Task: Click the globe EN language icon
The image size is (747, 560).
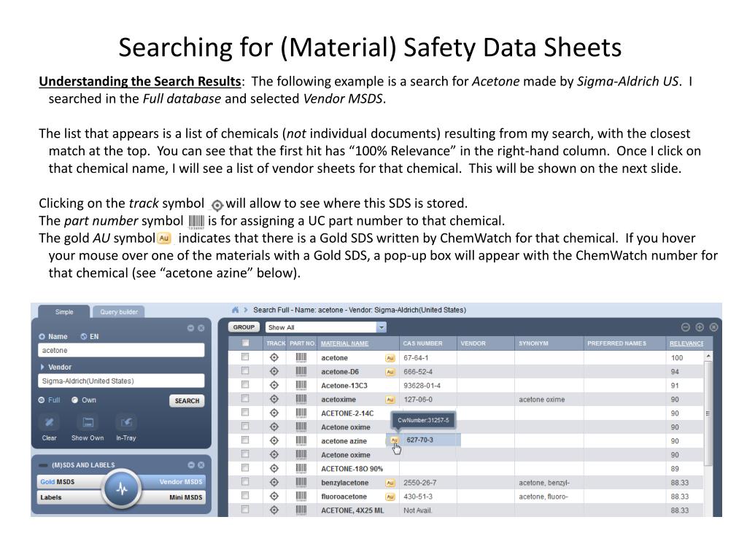Action: pos(84,337)
